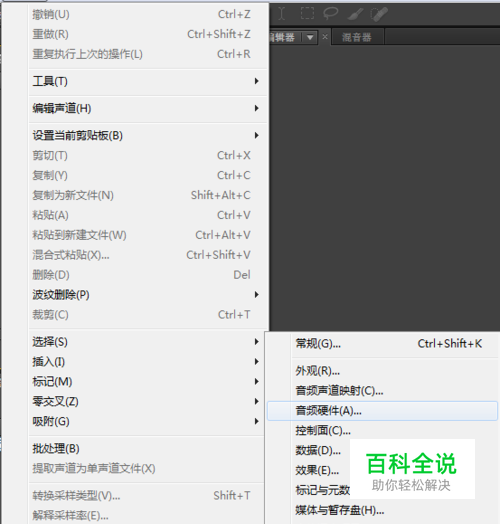The width and height of the screenshot is (500, 524).
Task: Expand the 吸附(G) submenu
Action: point(147,421)
